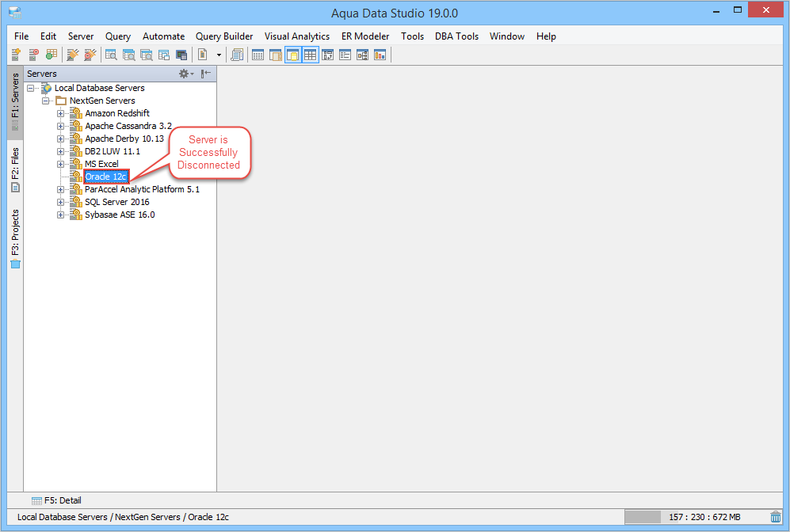Select the Sybasae ASE 16.0 tree item

click(120, 215)
